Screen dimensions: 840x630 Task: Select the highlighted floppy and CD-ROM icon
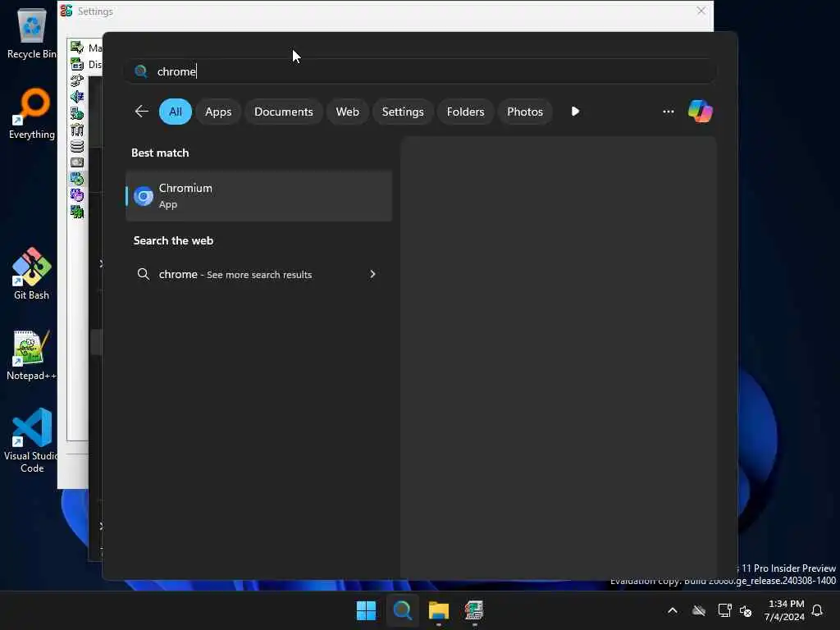77,179
